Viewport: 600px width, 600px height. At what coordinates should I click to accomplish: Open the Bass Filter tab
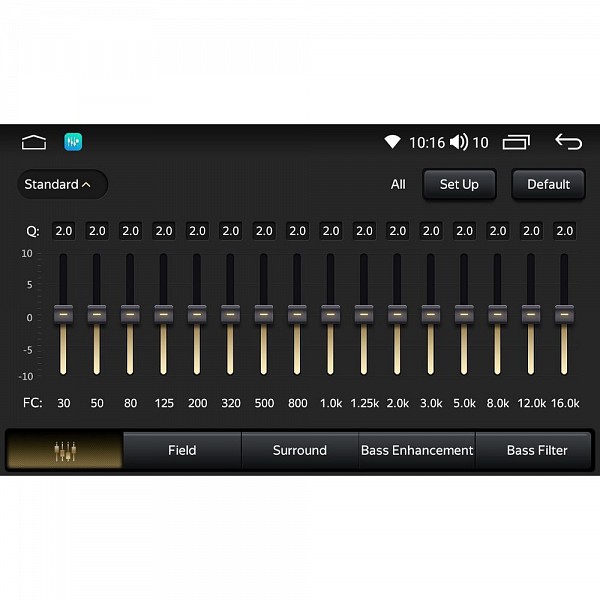(537, 450)
